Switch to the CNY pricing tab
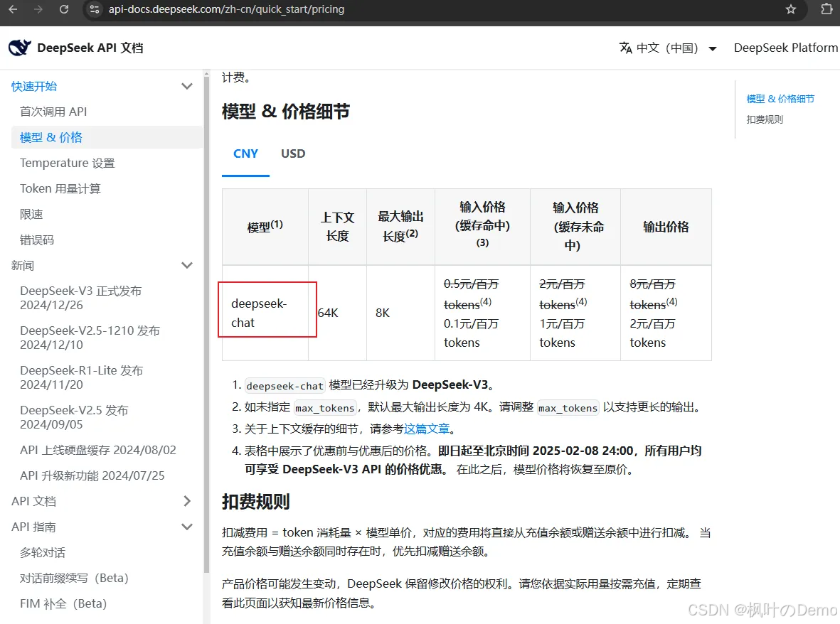840x624 pixels. 246,154
